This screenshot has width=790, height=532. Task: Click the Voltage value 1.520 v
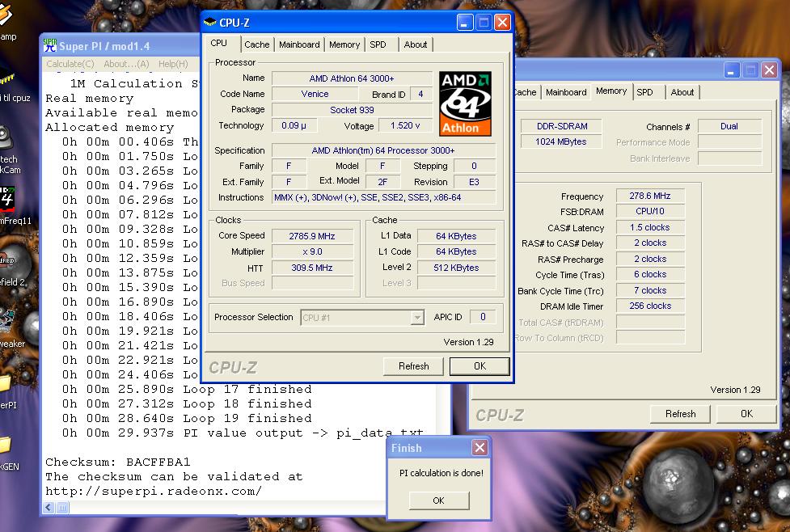click(404, 125)
